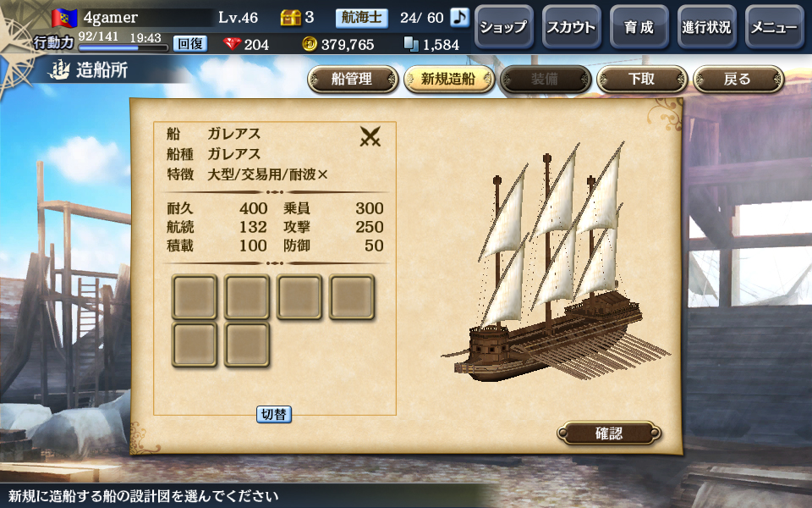Open the 育成 training menu

tap(639, 27)
